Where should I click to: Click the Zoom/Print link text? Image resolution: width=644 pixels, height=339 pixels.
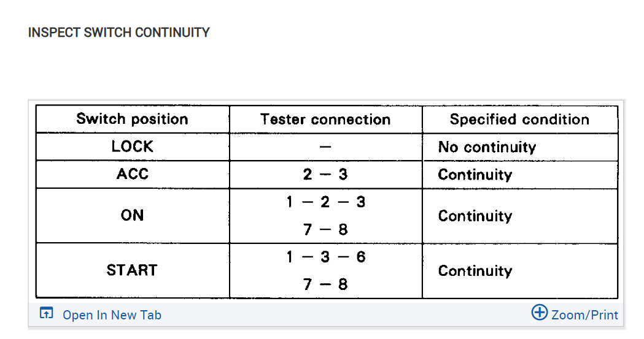click(584, 315)
